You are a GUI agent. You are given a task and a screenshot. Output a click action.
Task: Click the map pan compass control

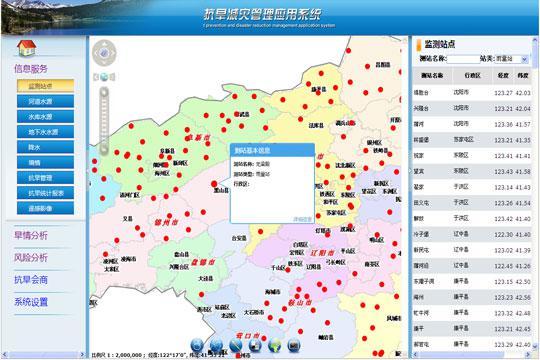[104, 53]
